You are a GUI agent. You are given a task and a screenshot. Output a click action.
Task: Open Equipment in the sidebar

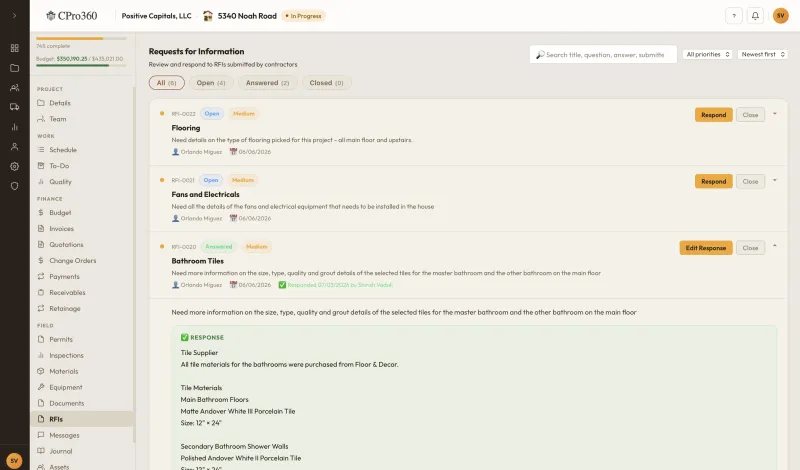click(x=82, y=387)
